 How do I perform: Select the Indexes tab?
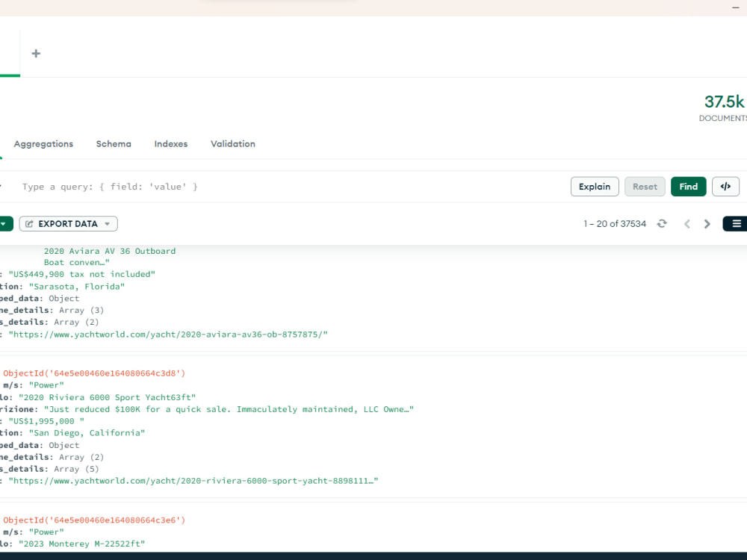170,143
